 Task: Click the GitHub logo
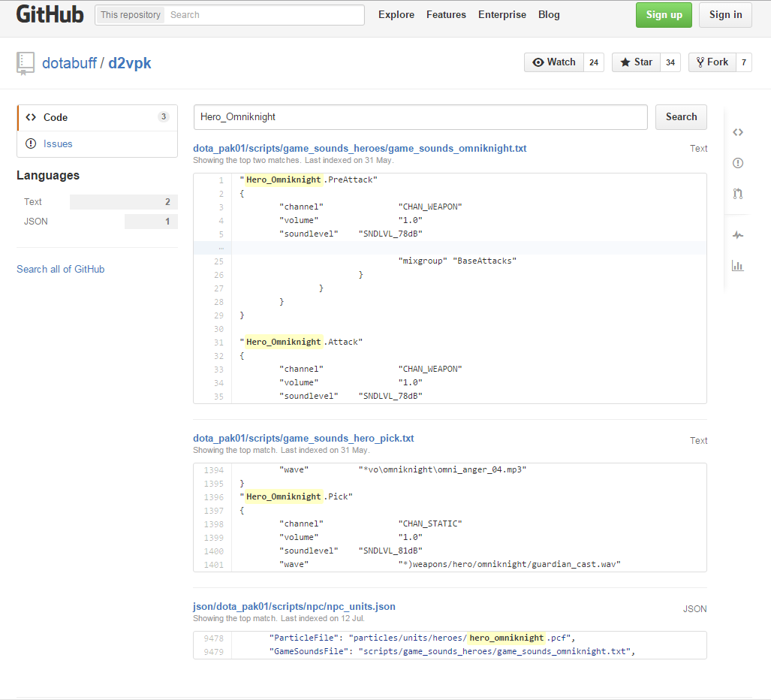coord(50,14)
